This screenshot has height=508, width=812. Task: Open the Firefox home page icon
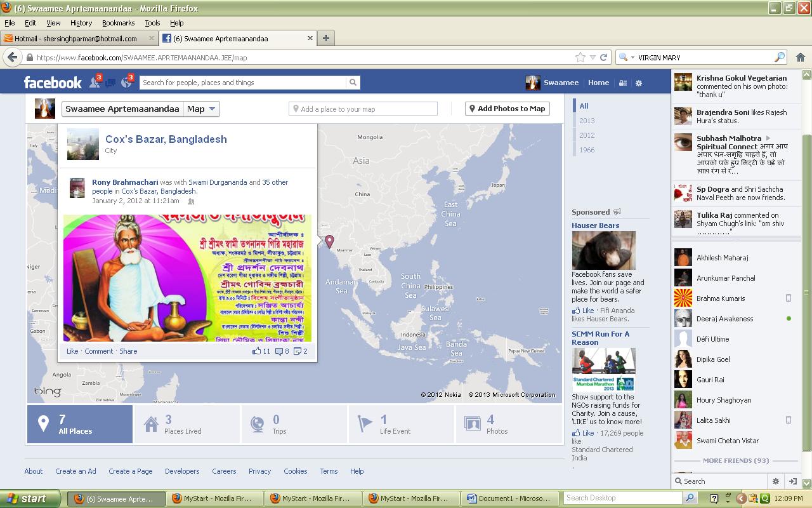[801, 57]
